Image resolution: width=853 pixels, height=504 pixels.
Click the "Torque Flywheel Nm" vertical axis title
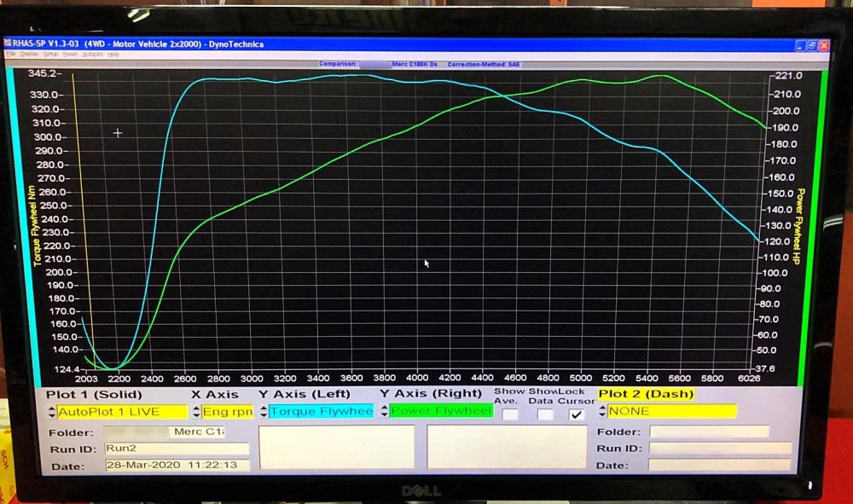coord(35,226)
